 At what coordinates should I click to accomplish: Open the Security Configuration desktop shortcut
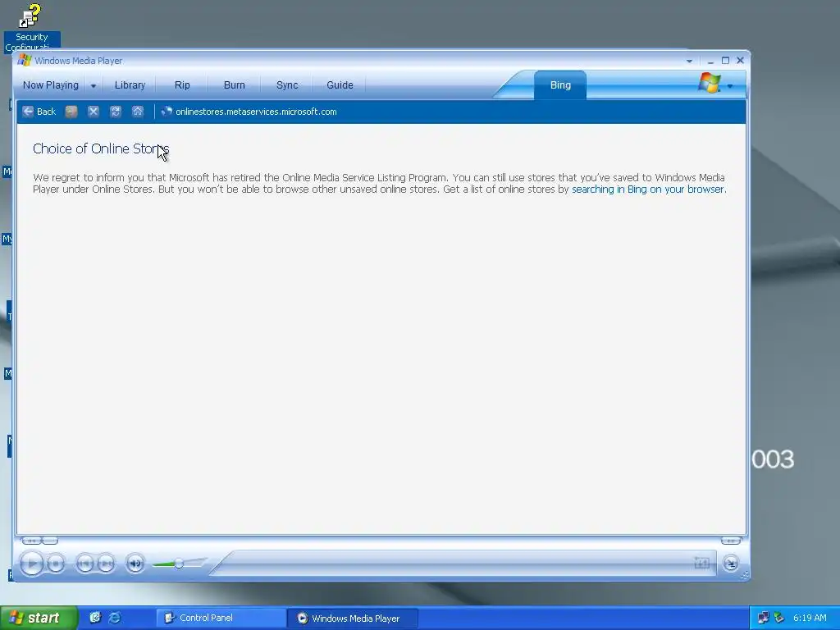(31, 27)
